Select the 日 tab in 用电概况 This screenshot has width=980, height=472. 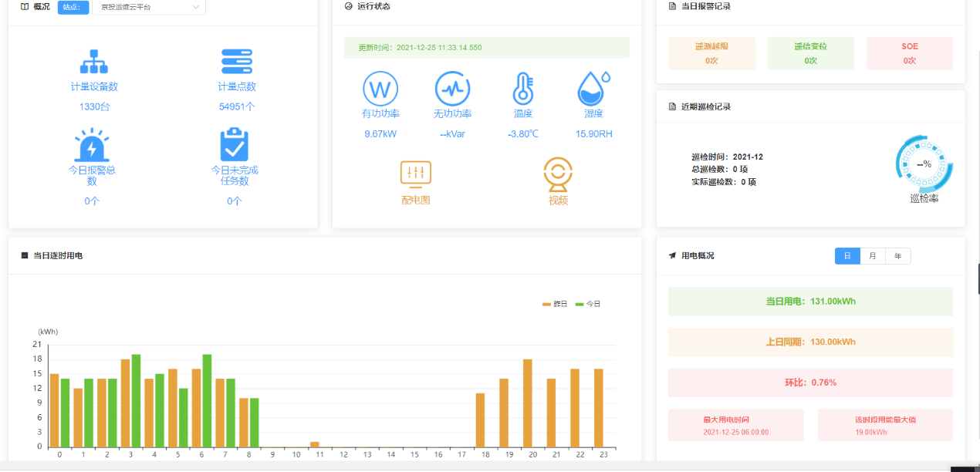pyautogui.click(x=847, y=256)
